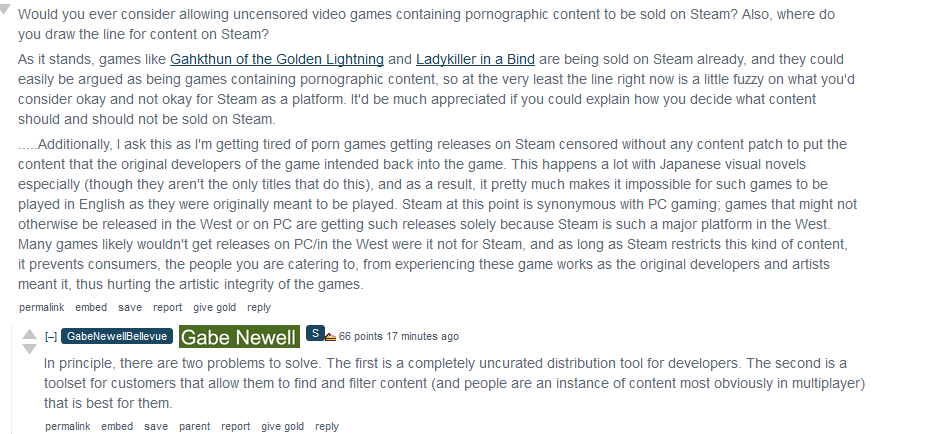Screen dimensions: 943x434
Task: Open GabeNewellBellevue's user profile
Action: [x=117, y=336]
